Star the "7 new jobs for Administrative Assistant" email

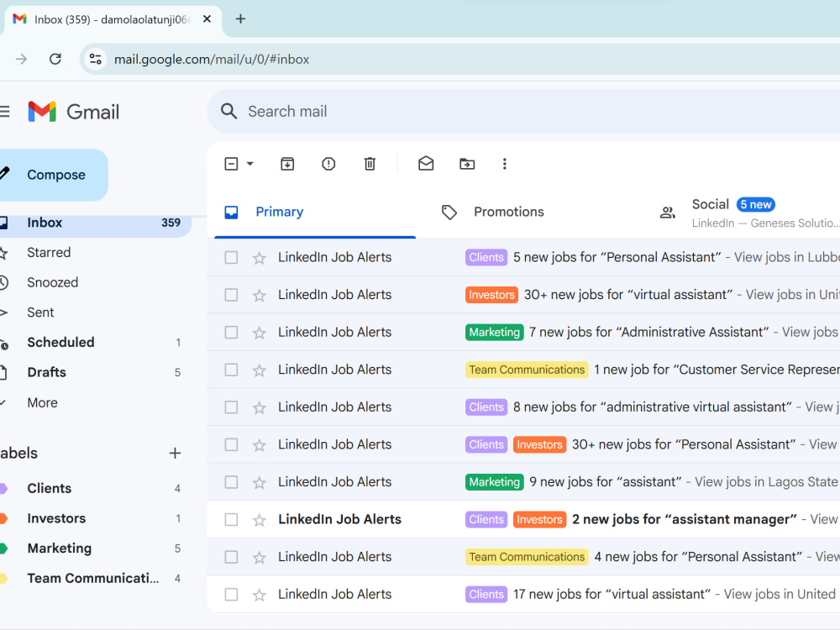tap(260, 333)
